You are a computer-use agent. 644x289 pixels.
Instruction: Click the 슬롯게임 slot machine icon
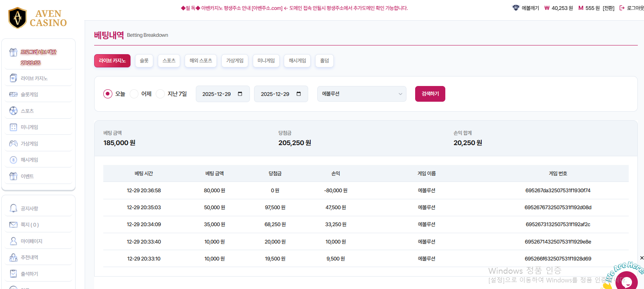[x=13, y=95]
